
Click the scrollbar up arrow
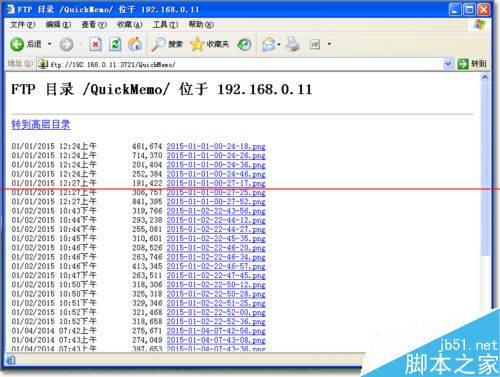(485, 77)
